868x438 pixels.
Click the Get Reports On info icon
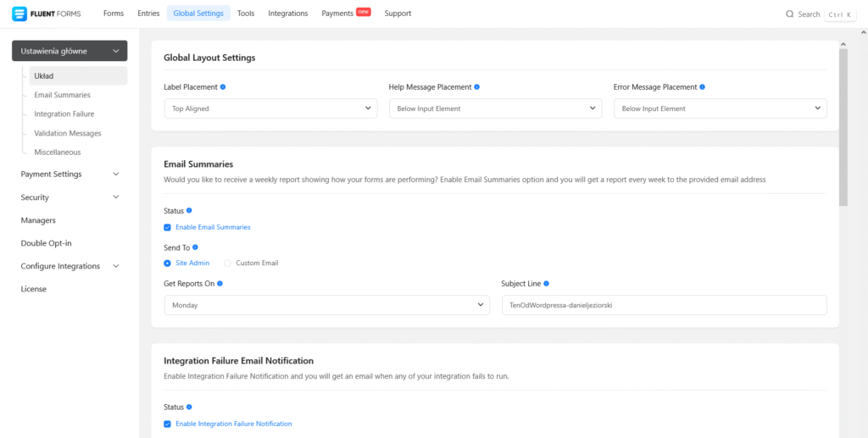220,283
